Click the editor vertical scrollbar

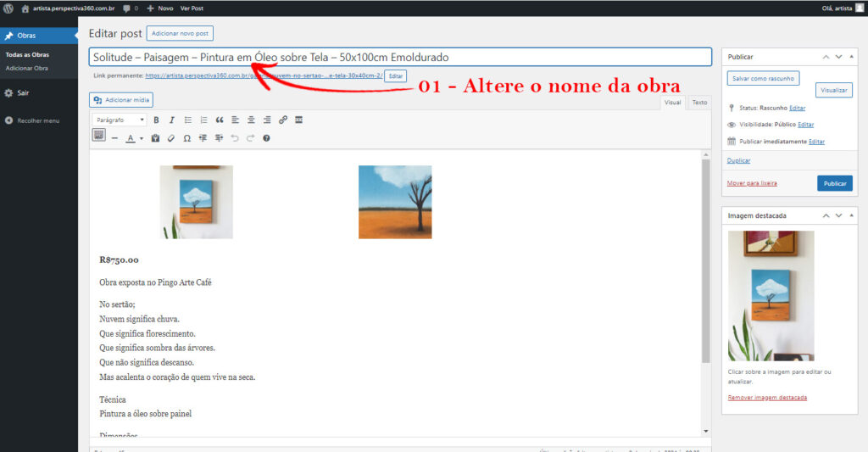coord(706,261)
